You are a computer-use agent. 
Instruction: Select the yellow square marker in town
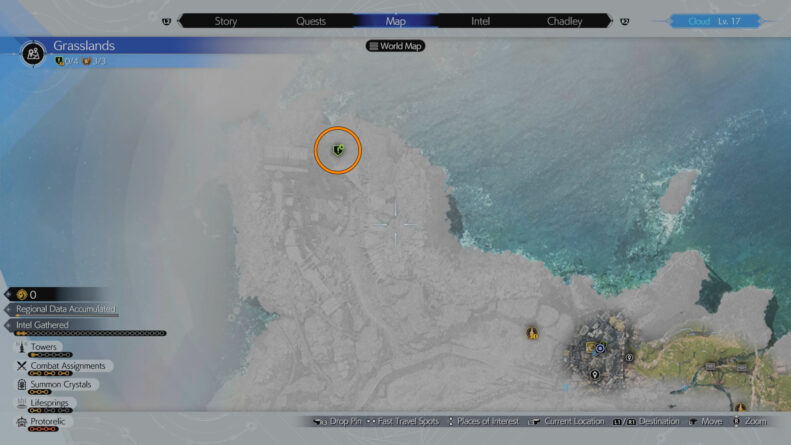(x=590, y=347)
